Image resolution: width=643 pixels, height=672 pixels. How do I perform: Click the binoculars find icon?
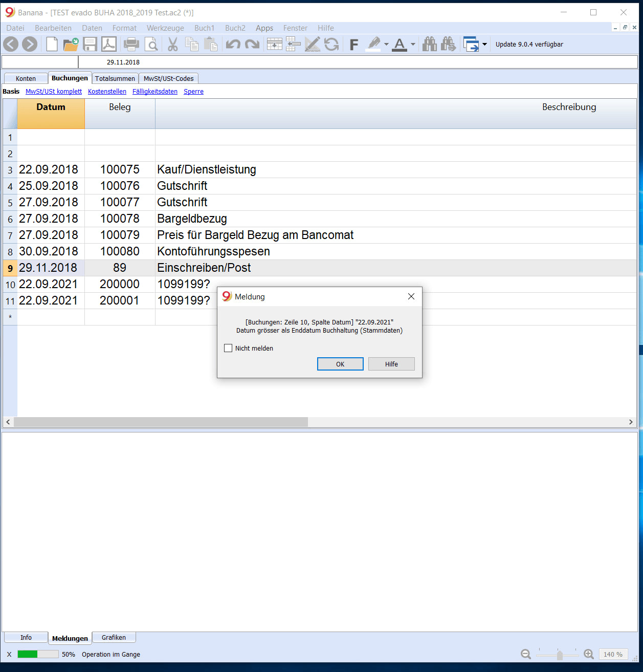(x=430, y=45)
